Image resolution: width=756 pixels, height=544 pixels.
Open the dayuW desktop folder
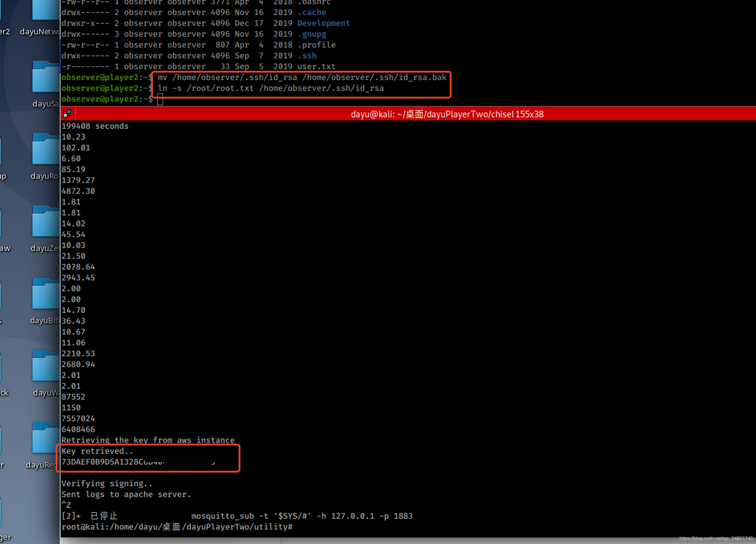[x=46, y=366]
